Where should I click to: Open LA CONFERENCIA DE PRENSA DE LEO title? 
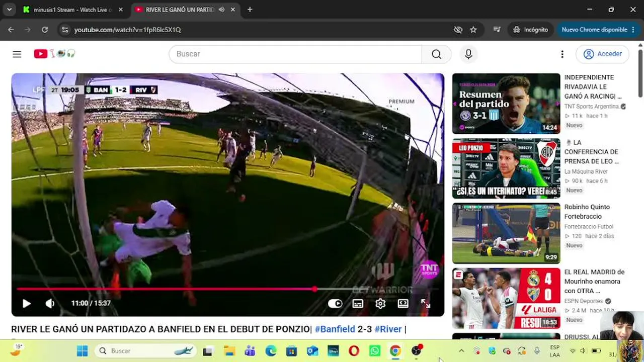[592, 152]
